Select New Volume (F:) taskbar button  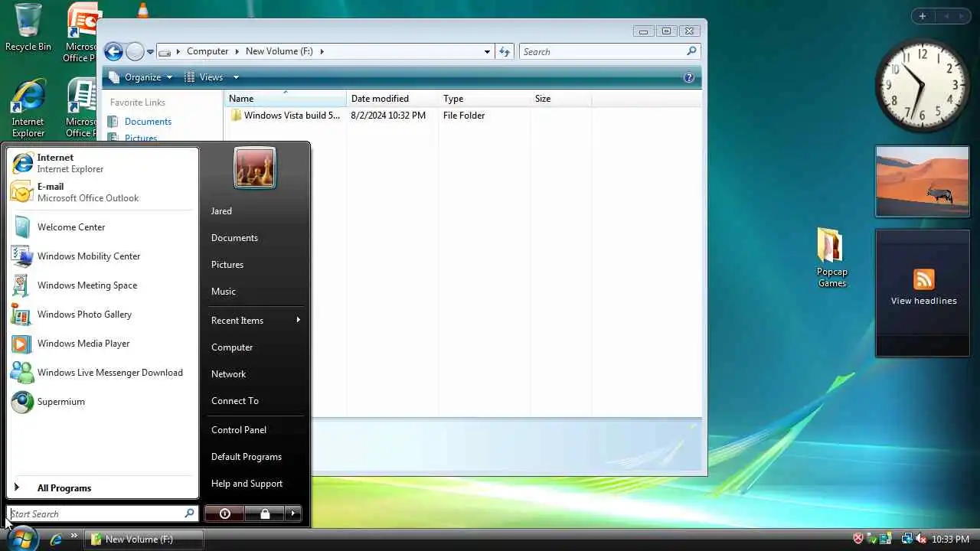coord(144,540)
